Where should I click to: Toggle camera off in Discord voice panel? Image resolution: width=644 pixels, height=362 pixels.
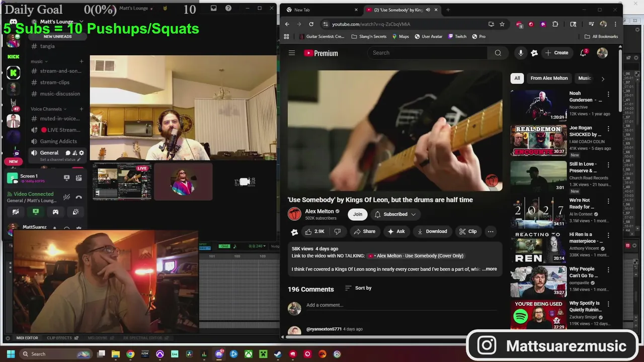[16, 212]
